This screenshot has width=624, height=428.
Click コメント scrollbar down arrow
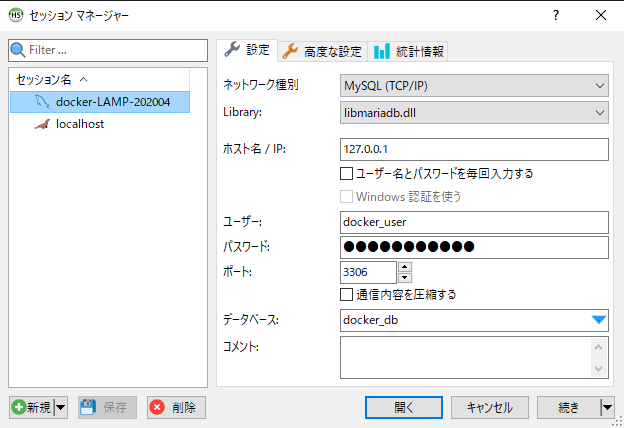point(599,368)
